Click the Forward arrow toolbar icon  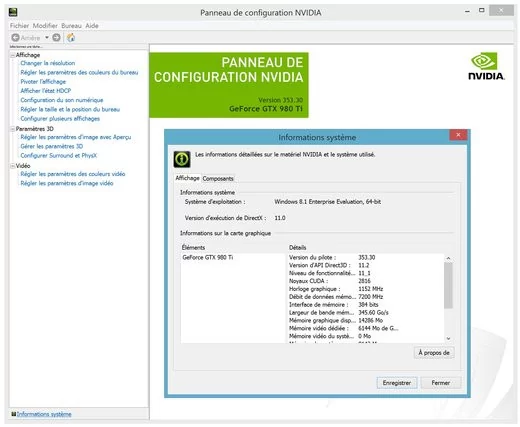[x=56, y=38]
